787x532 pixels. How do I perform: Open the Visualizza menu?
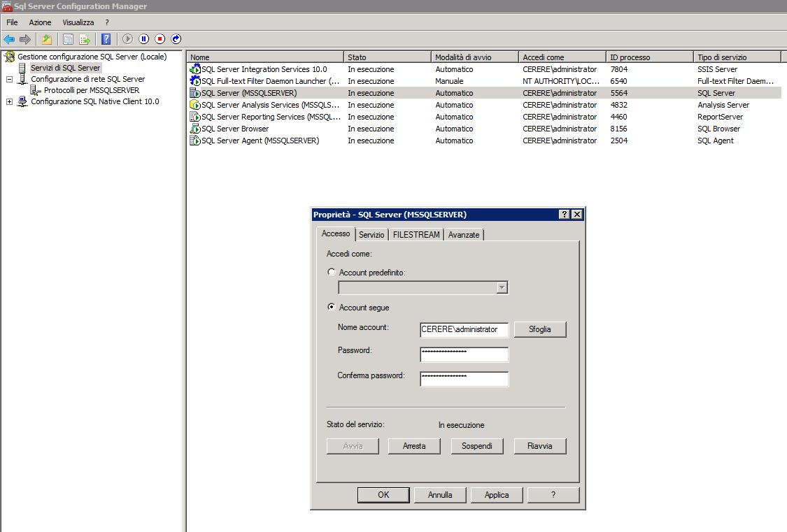[x=78, y=22]
